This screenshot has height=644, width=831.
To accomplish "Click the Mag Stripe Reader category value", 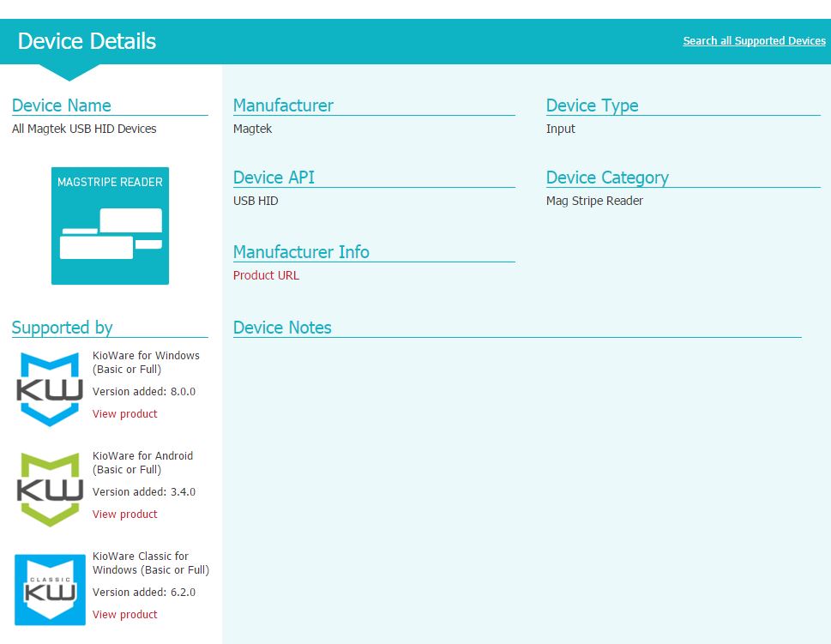I will tap(594, 201).
